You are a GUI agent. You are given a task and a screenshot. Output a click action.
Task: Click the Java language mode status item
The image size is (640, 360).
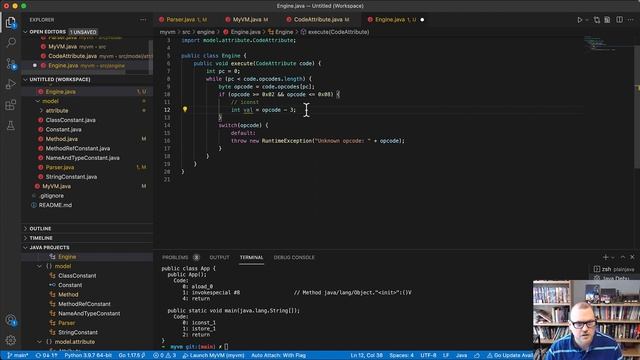(x=461, y=356)
